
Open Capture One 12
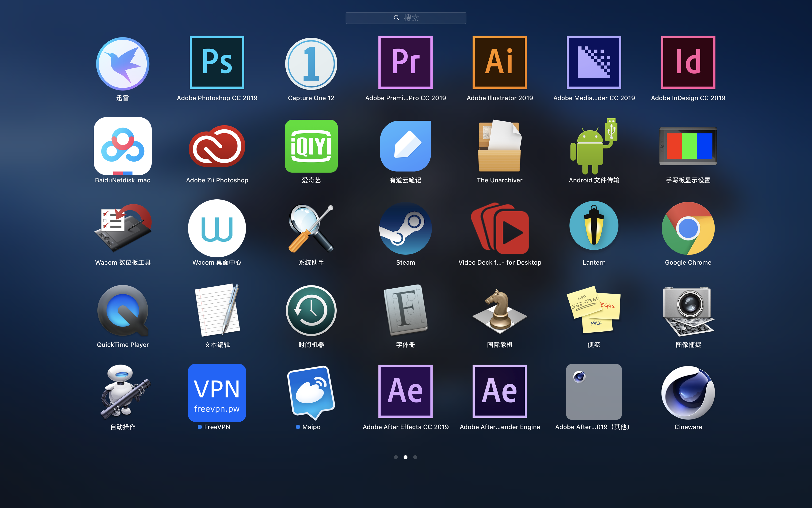(311, 63)
